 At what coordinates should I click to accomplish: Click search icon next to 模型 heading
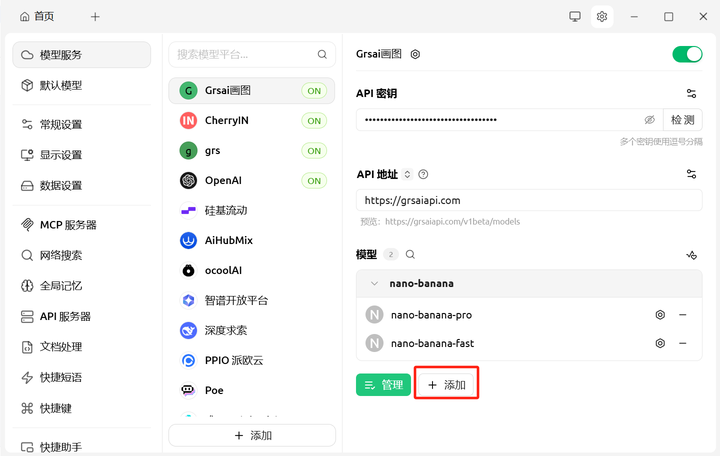click(410, 255)
